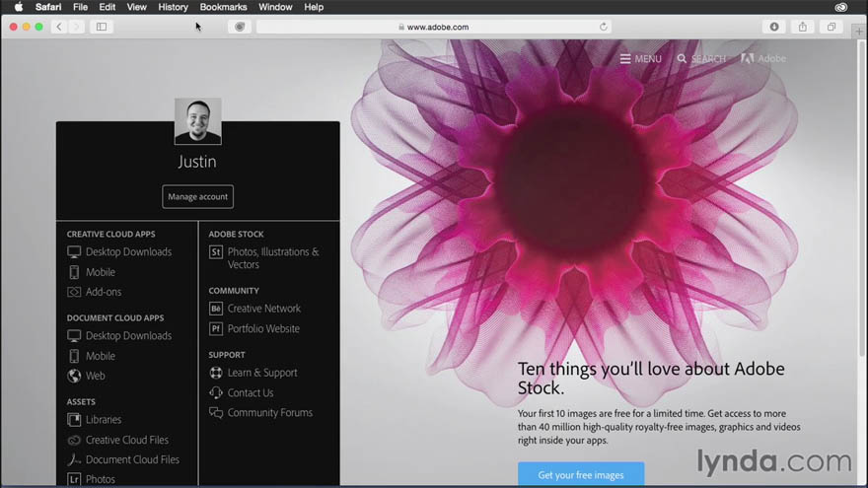Viewport: 868px width, 488px height.
Task: Click the Adobe logo
Action: (x=763, y=58)
